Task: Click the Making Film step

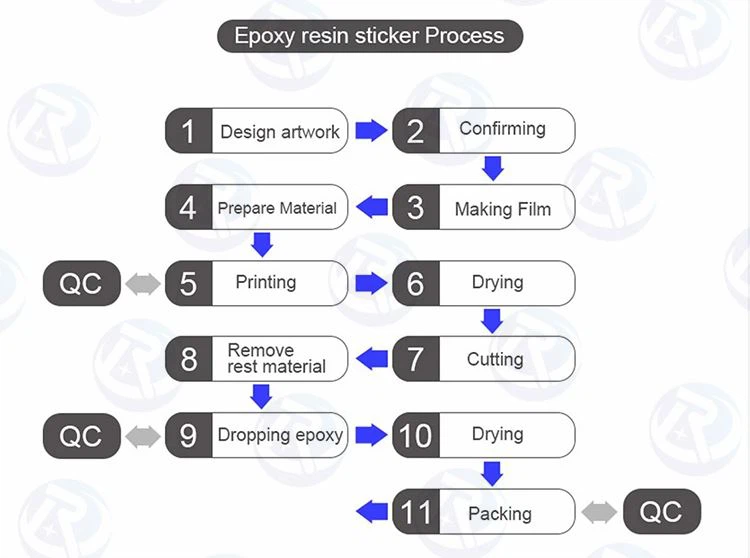Action: [x=484, y=208]
